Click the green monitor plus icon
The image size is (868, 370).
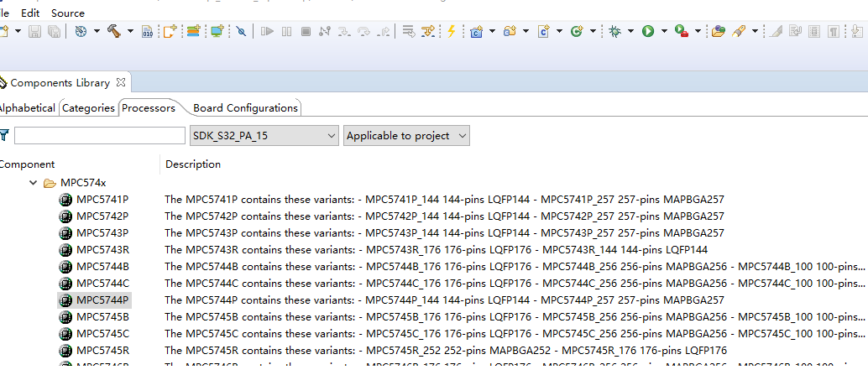217,31
